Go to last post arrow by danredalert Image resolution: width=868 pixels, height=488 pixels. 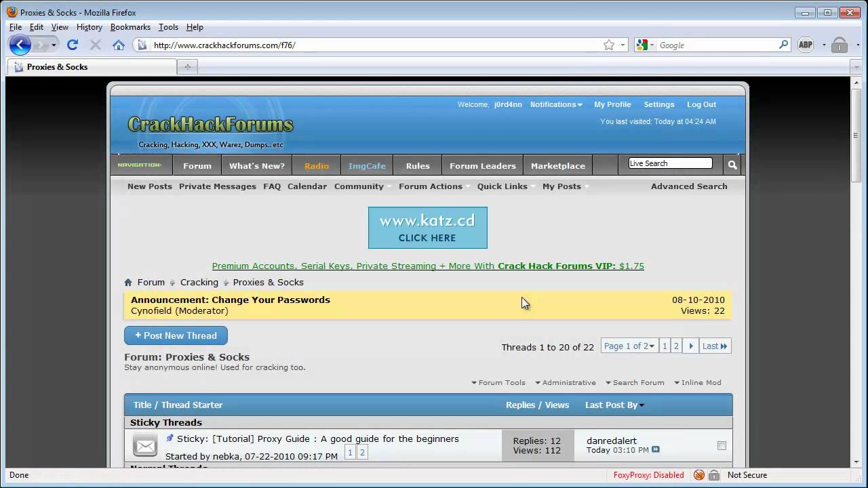(655, 450)
